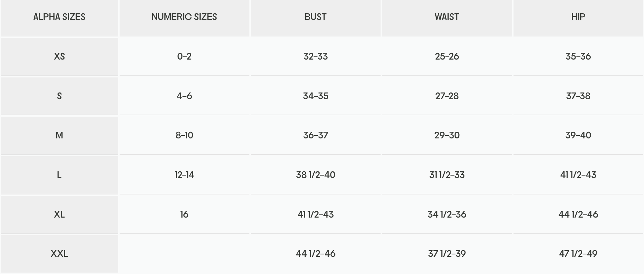The width and height of the screenshot is (644, 274).
Task: Click the XXL size row label
Action: 59,254
